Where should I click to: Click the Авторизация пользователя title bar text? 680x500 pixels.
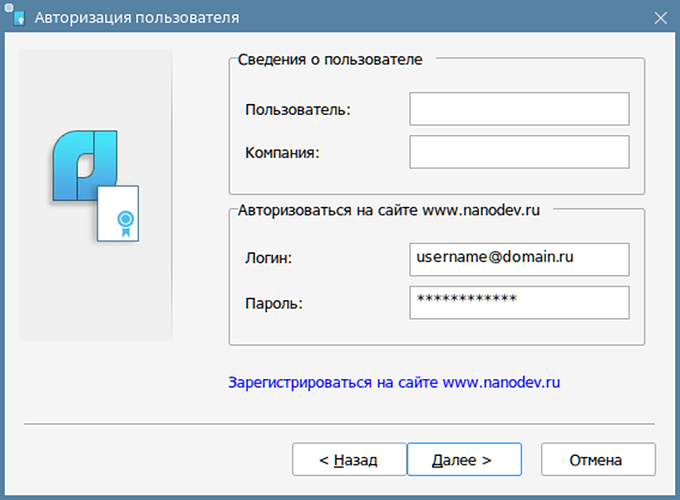pyautogui.click(x=137, y=18)
